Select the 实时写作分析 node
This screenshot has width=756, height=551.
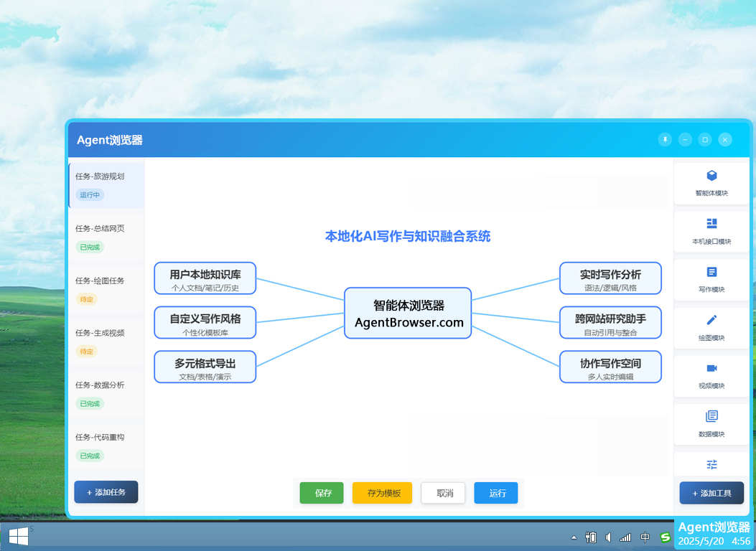coord(610,278)
